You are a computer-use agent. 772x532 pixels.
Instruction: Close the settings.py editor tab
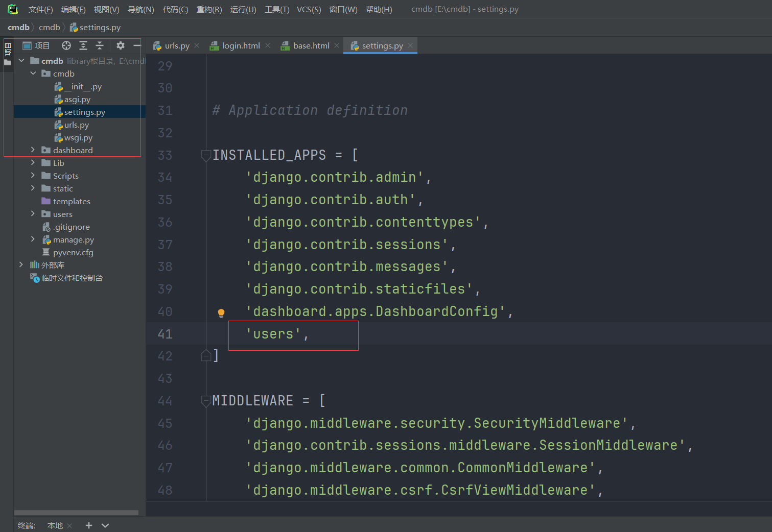pos(410,45)
